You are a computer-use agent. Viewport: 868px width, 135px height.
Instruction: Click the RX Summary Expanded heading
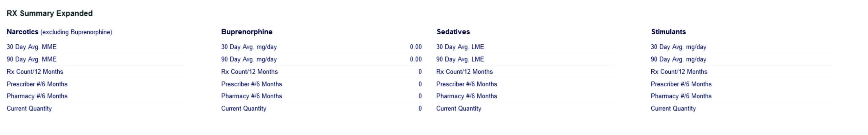(x=50, y=14)
